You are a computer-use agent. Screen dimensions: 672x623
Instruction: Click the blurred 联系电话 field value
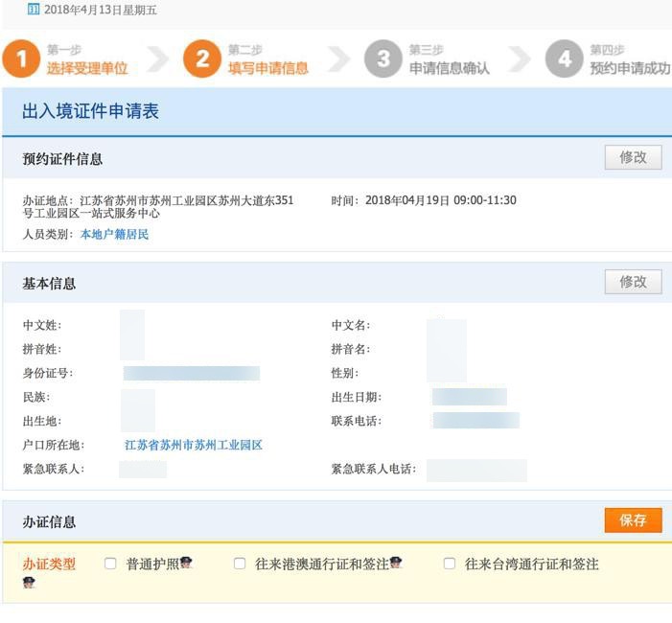(476, 421)
